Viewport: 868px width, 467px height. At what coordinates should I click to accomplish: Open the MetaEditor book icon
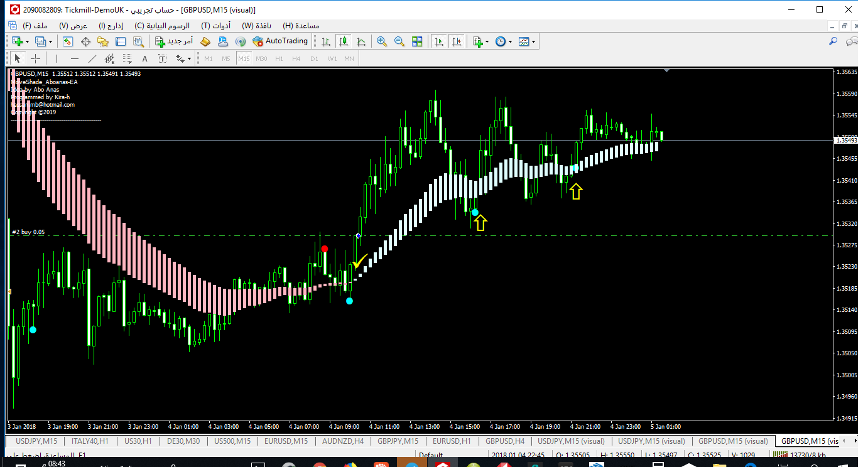point(205,41)
